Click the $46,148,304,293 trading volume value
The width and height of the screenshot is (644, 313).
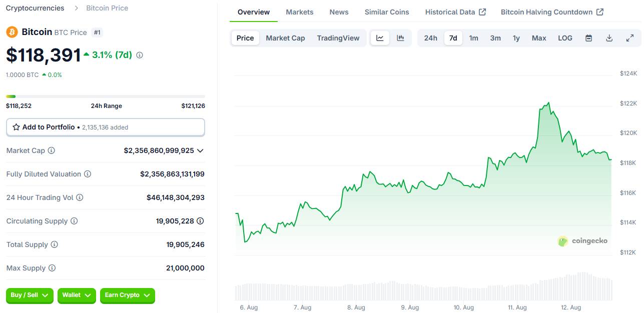click(176, 197)
